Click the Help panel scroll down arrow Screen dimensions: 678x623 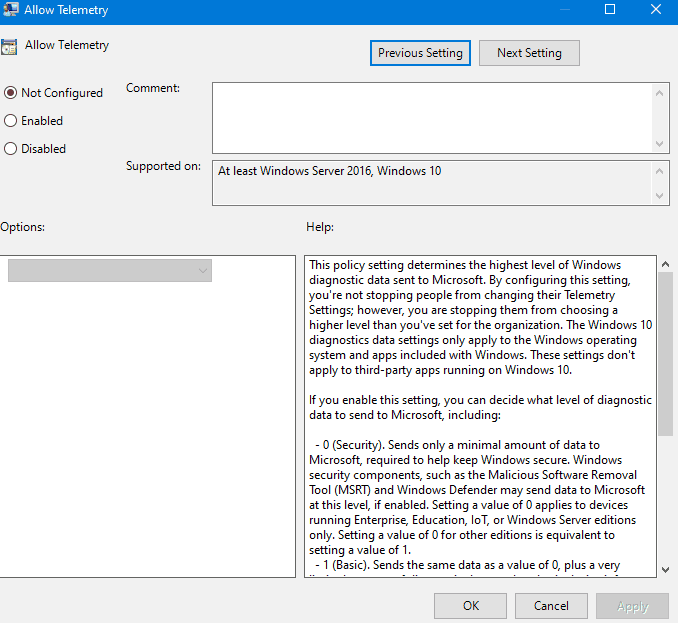coord(666,570)
